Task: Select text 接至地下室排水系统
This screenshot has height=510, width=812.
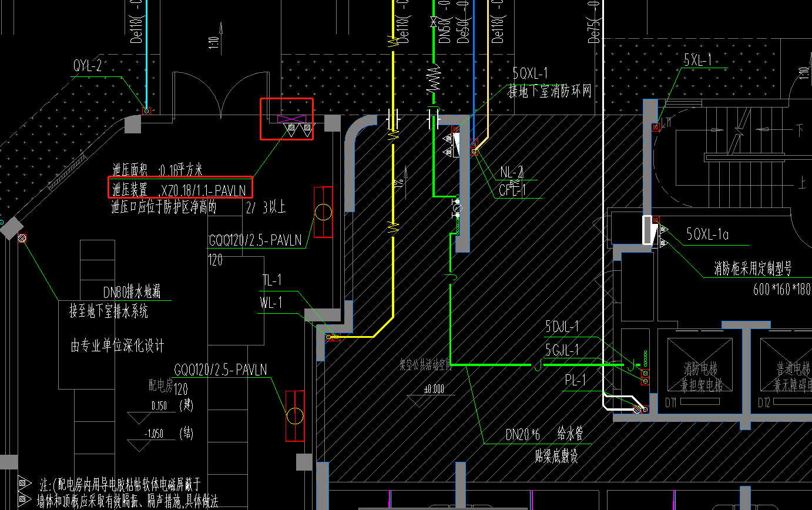Action: coord(109,311)
